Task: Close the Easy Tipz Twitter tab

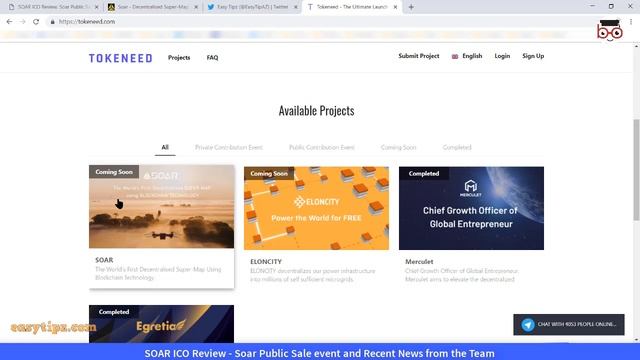Action: 296,7
